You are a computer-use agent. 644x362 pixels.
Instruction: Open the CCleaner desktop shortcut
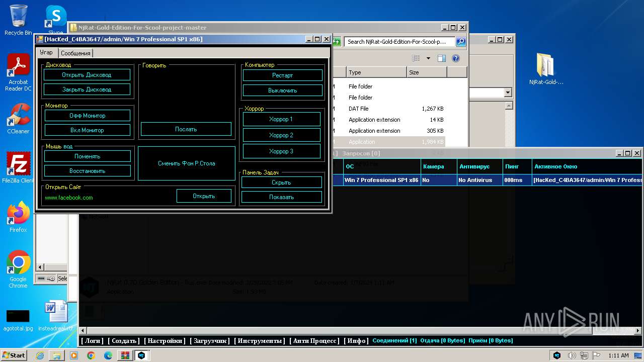(x=18, y=119)
